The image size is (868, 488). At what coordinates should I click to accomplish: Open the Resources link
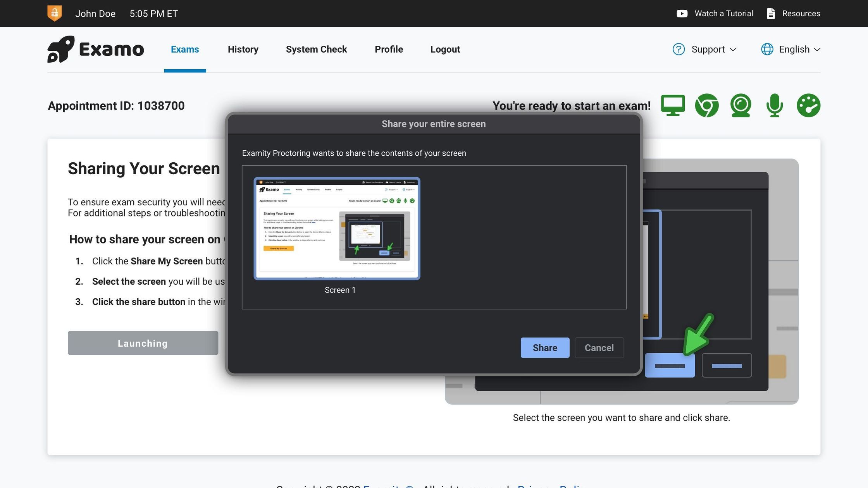coord(801,14)
